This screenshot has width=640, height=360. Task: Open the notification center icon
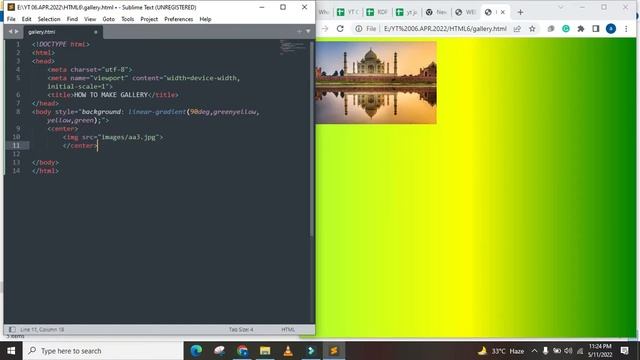point(624,351)
